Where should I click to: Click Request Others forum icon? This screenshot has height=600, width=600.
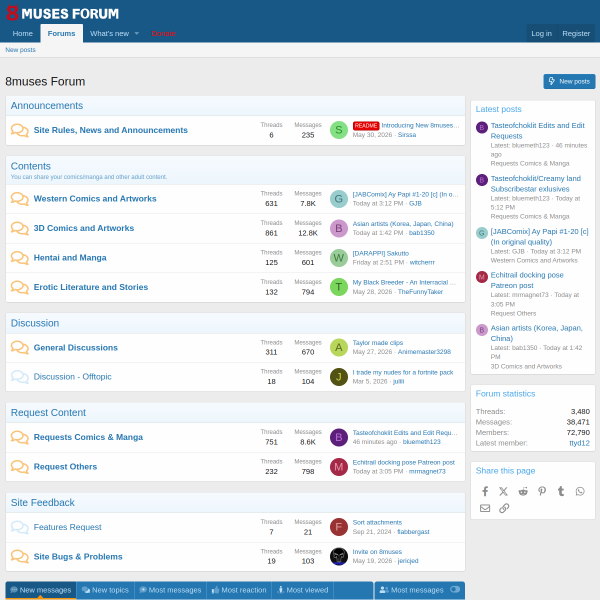click(20, 467)
